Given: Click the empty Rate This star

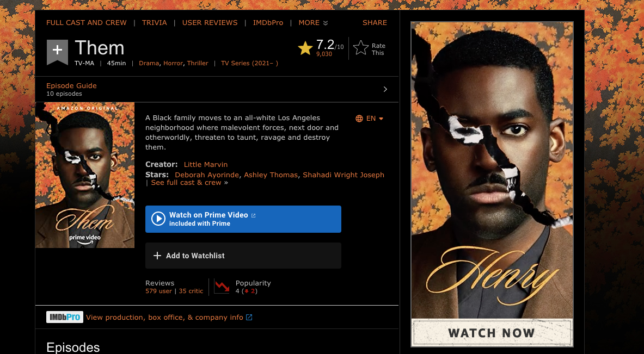Looking at the screenshot, I should (x=360, y=48).
